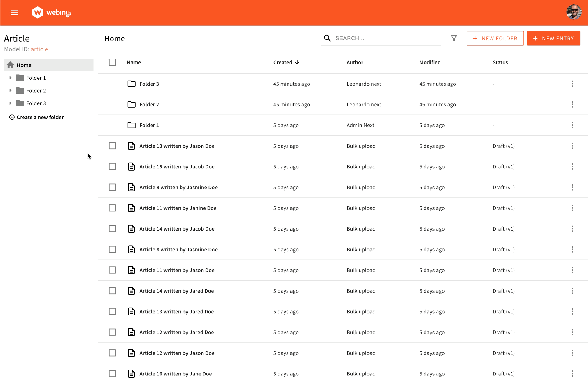588x384 pixels.
Task: Click the NEW ENTRY button
Action: point(554,38)
